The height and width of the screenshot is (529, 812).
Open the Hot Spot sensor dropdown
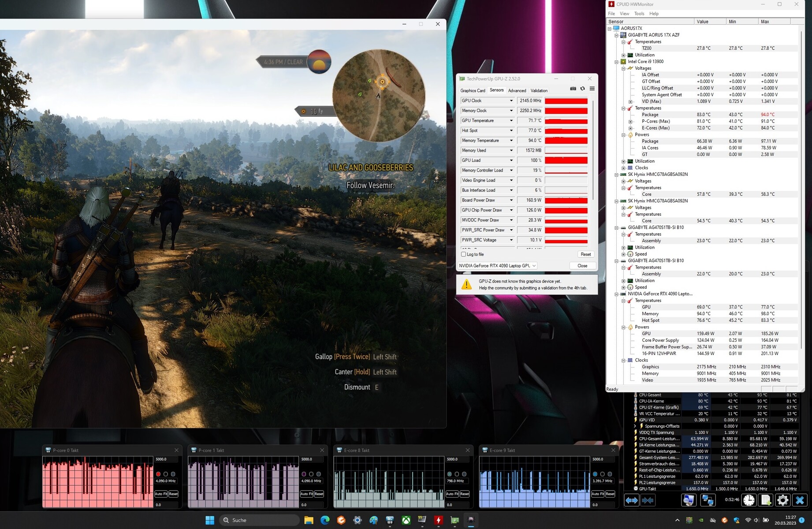tap(511, 130)
